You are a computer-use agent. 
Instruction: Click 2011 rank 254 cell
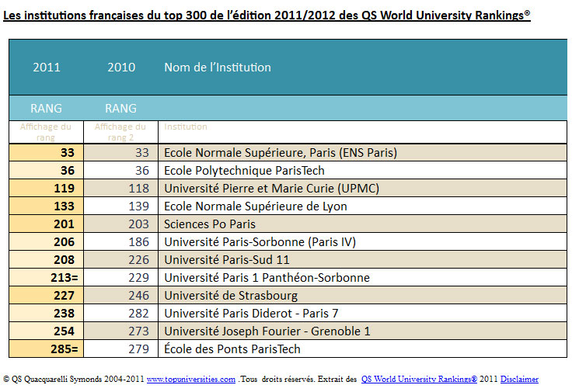pyautogui.click(x=46, y=331)
